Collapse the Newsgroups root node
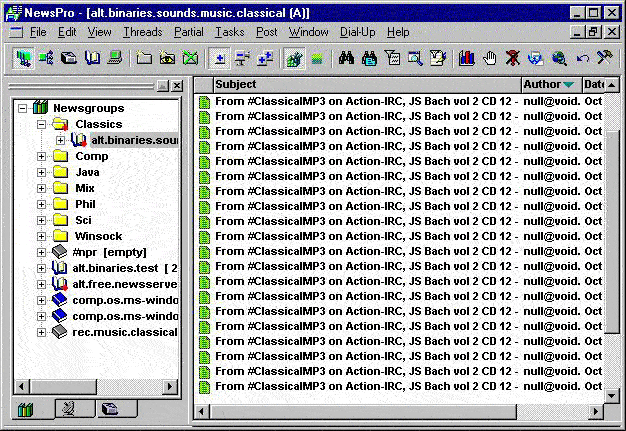This screenshot has width=626, height=431. pos(23,108)
